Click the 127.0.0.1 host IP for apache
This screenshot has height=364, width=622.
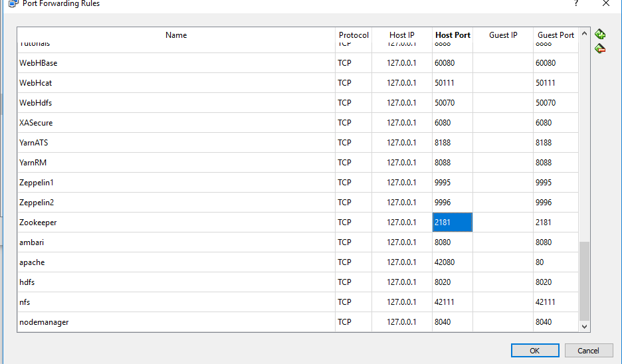pyautogui.click(x=401, y=262)
